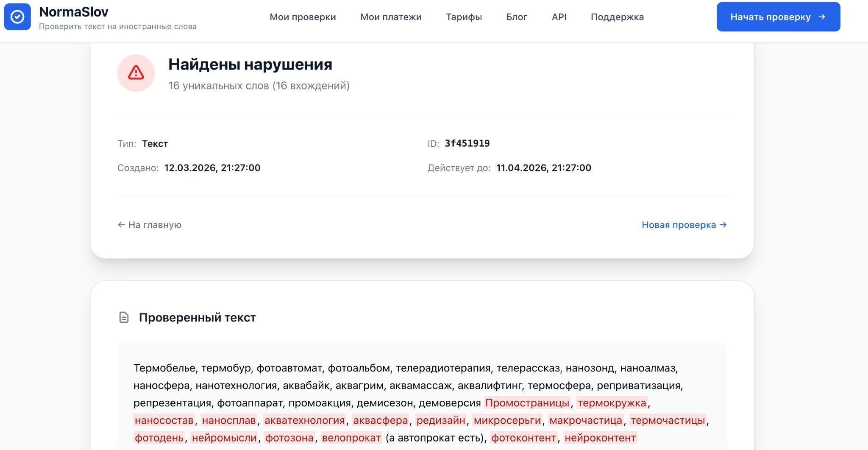Viewport: 868px width, 450px height.
Task: Click highlighted word термочастицы
Action: [x=668, y=420]
